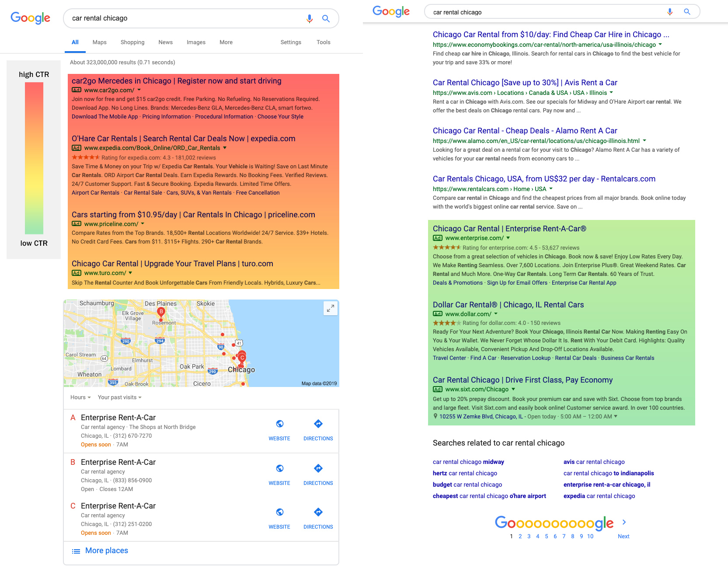The height and width of the screenshot is (575, 728).
Task: Open the Your past visits dropdown
Action: pos(120,397)
